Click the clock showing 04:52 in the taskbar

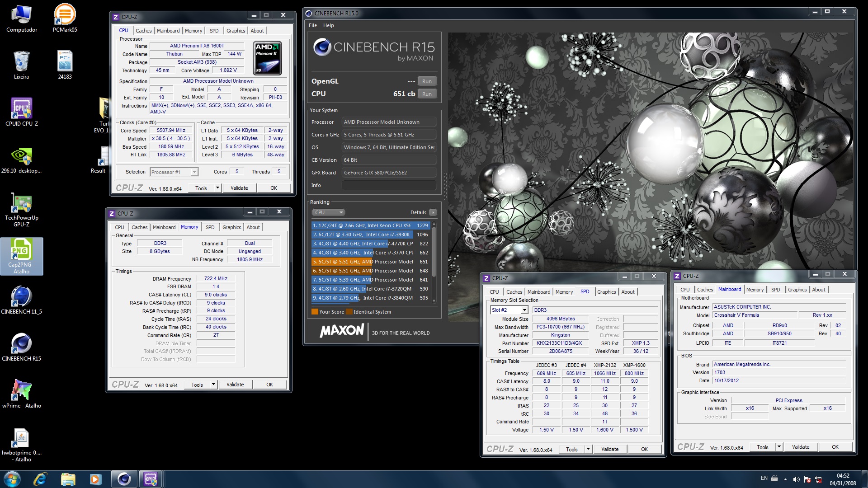(843, 479)
